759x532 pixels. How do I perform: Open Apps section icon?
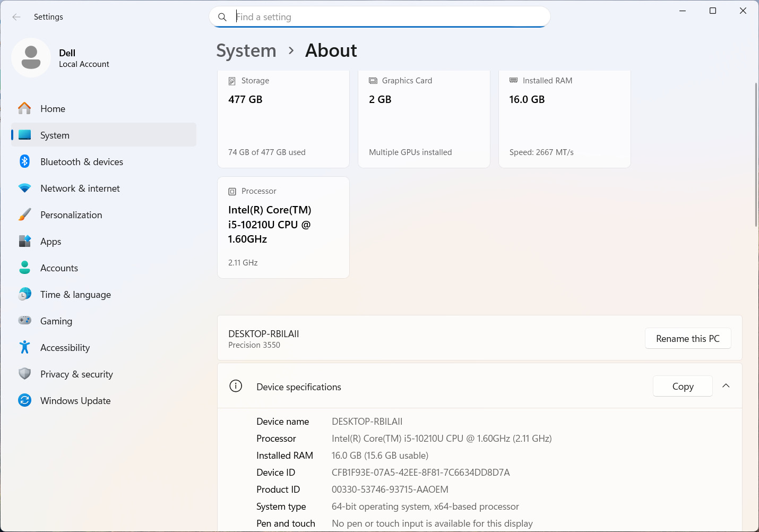[24, 241]
